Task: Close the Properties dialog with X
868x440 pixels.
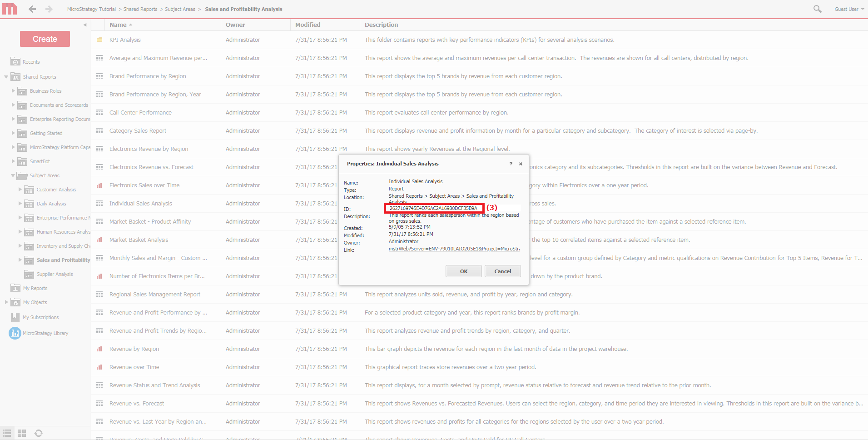Action: tap(521, 164)
